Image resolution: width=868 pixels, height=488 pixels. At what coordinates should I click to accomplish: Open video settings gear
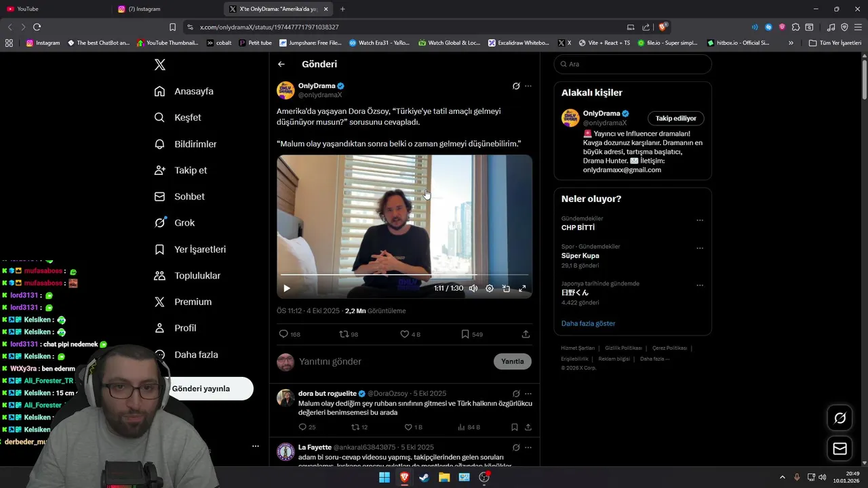tap(490, 288)
